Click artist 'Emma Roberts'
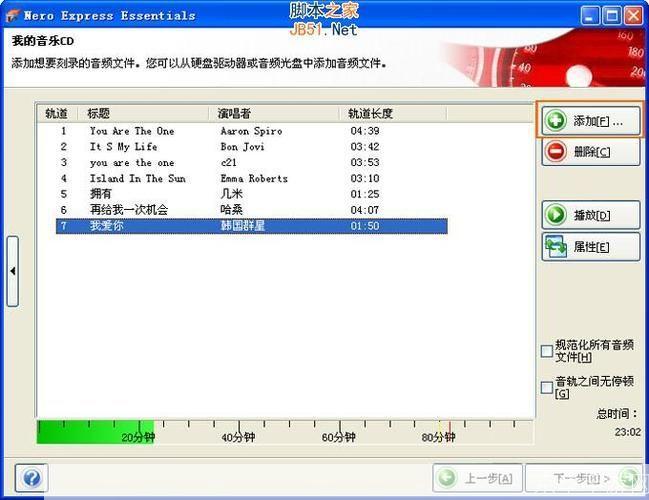 pyautogui.click(x=254, y=178)
